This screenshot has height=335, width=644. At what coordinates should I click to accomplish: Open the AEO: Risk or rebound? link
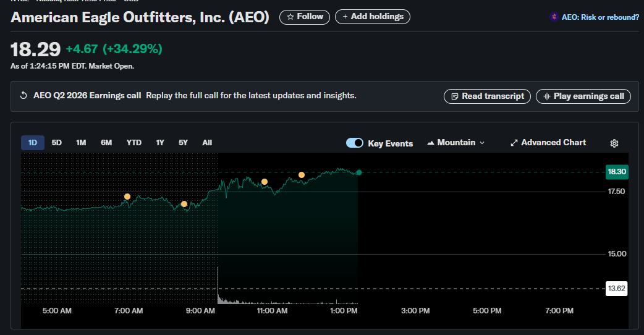[x=600, y=17]
